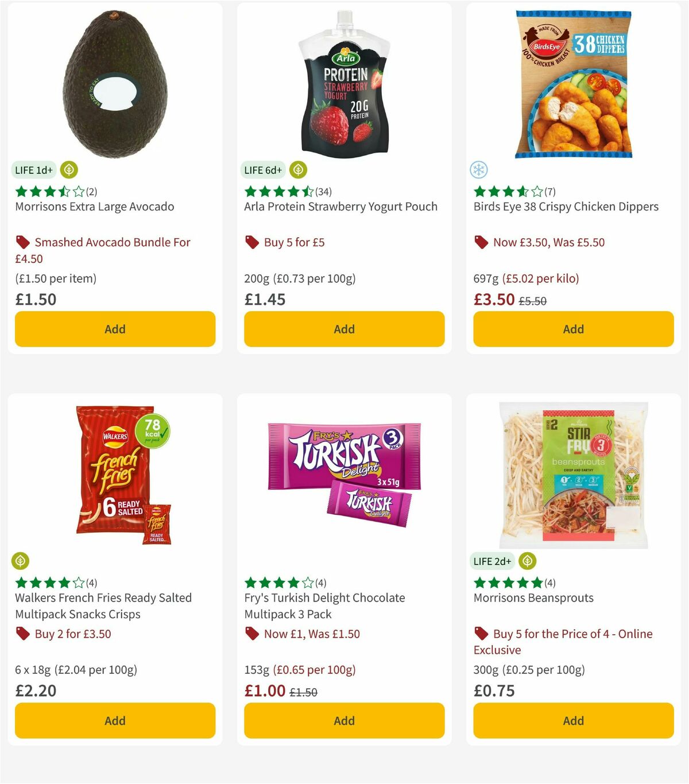Click the green leaf icon beside LIFE 1d+ badge
Image resolution: width=689 pixels, height=784 pixels.
point(68,170)
